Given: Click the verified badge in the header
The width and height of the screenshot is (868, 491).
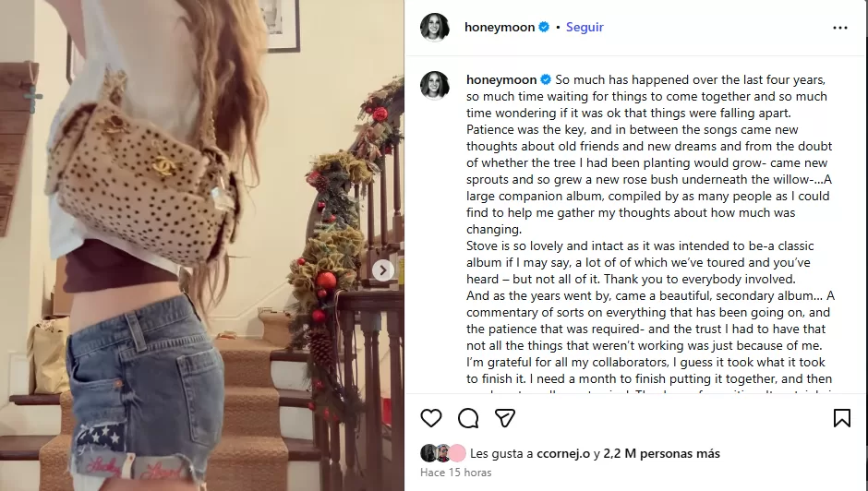Looking at the screenshot, I should tap(544, 27).
